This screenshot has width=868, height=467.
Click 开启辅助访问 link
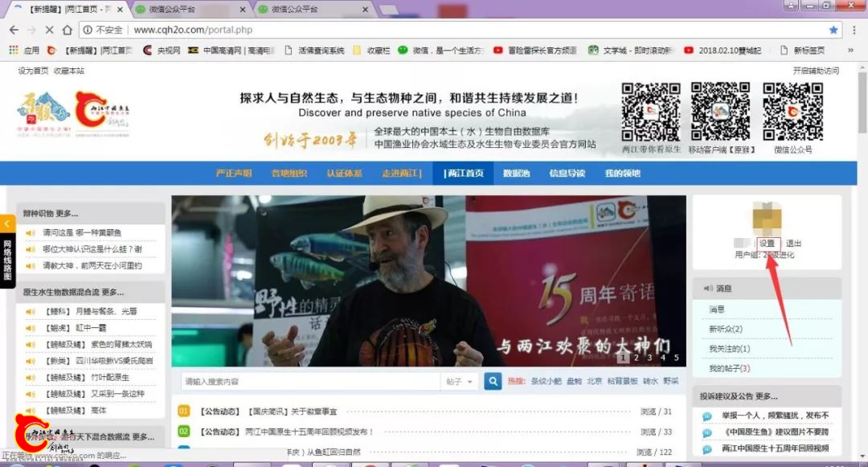pos(816,71)
